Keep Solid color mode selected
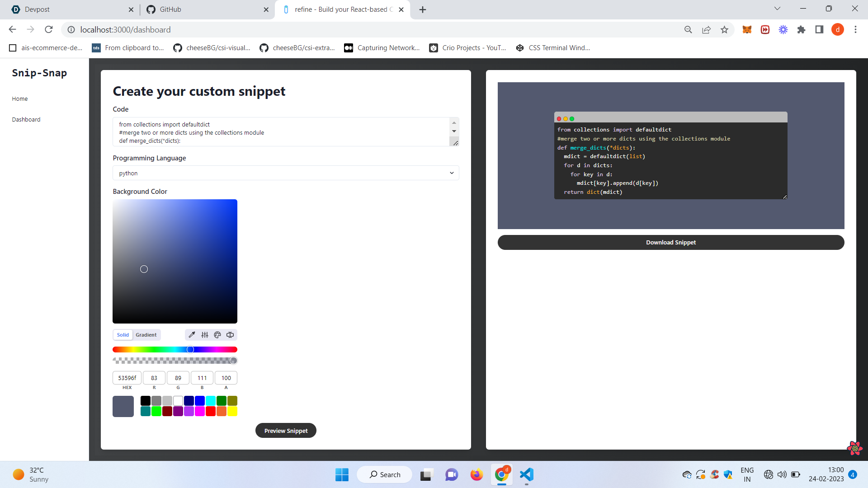Image resolution: width=868 pixels, height=488 pixels. coord(123,335)
